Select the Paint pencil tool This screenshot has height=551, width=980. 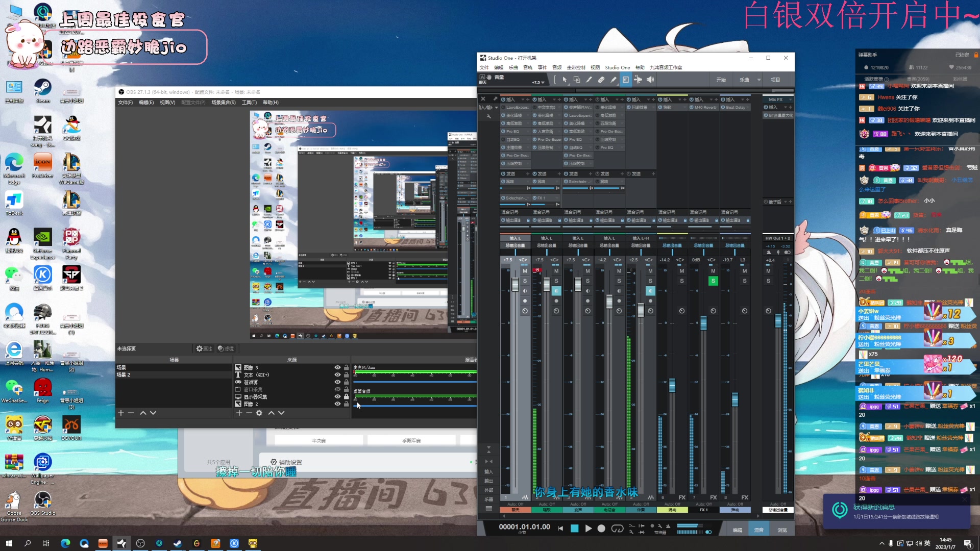pos(614,80)
